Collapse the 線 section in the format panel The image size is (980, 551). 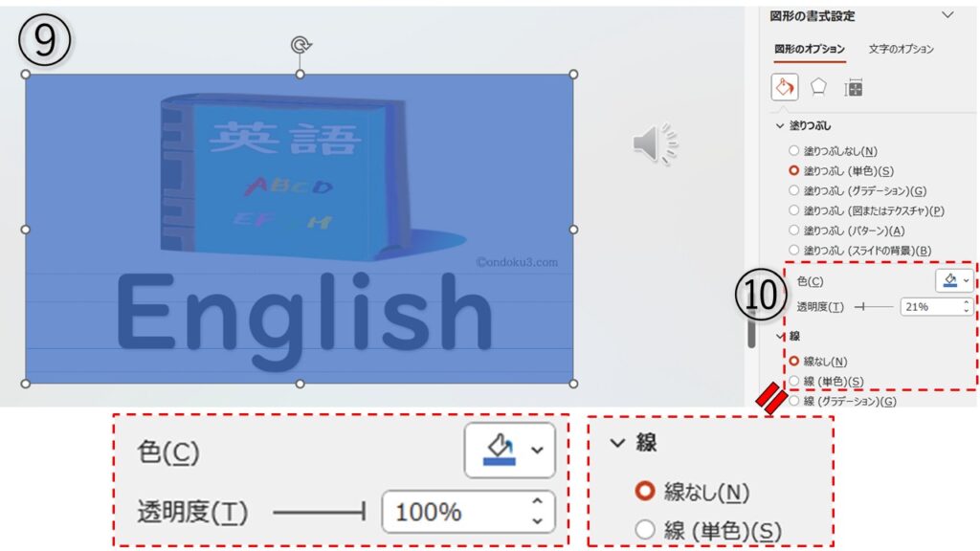(780, 336)
